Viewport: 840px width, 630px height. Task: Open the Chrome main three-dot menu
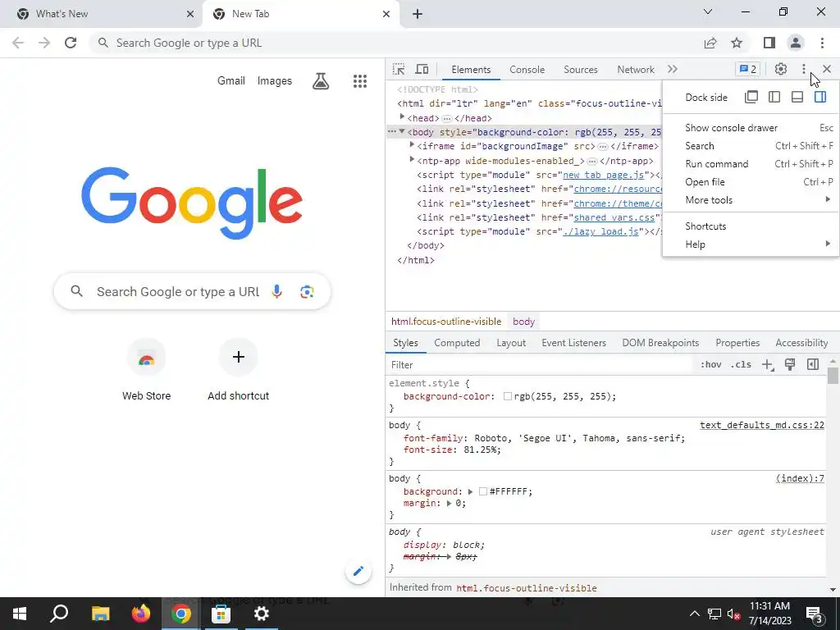click(822, 43)
